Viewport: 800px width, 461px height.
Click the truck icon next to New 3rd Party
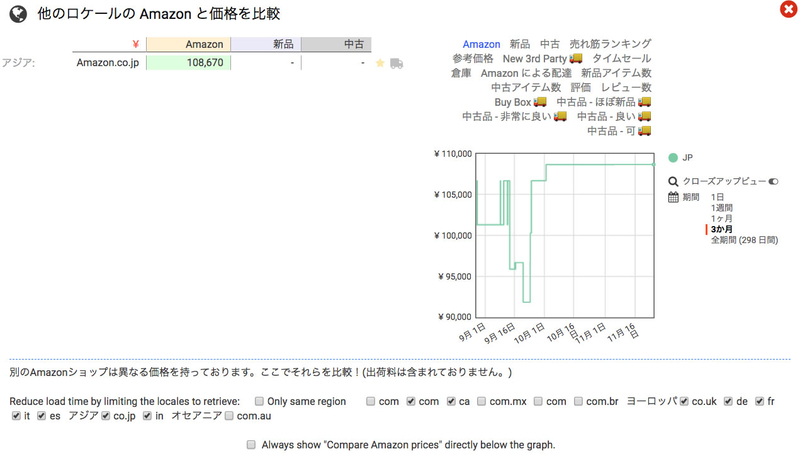point(576,59)
